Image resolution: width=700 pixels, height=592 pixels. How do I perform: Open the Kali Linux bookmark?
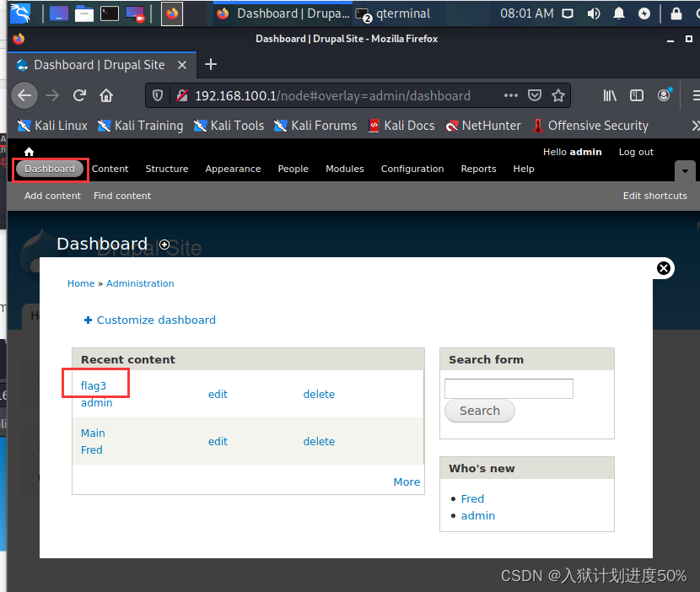(52, 126)
